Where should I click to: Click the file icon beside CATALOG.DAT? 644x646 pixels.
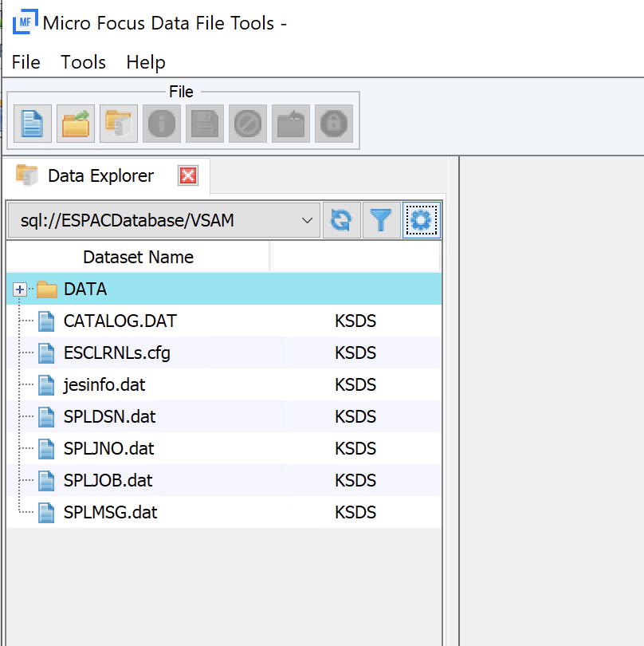point(45,321)
